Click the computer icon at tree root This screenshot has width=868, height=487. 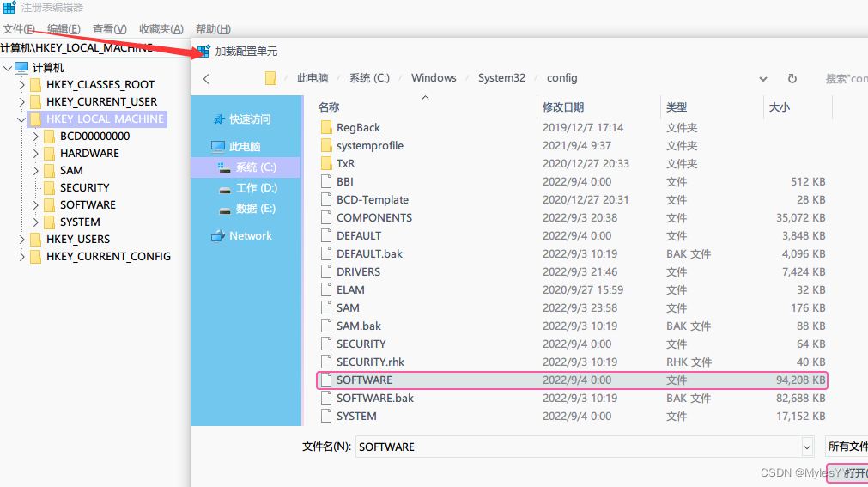click(21, 68)
